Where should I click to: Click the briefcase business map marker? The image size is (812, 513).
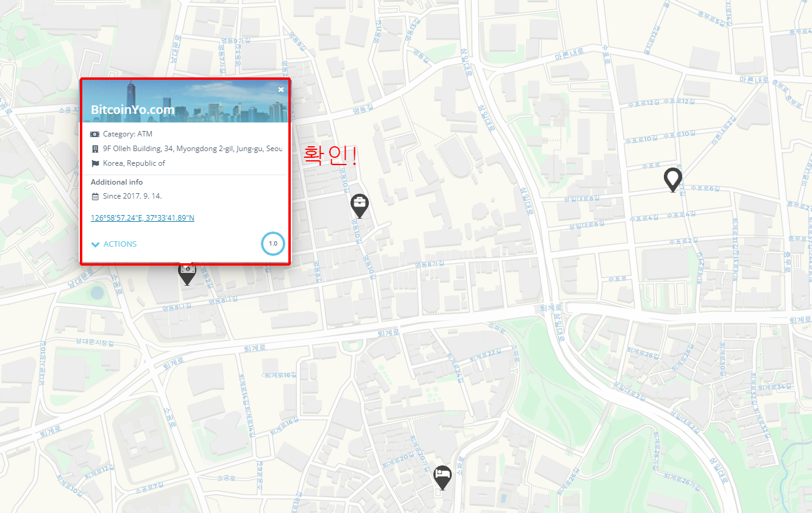pyautogui.click(x=360, y=206)
